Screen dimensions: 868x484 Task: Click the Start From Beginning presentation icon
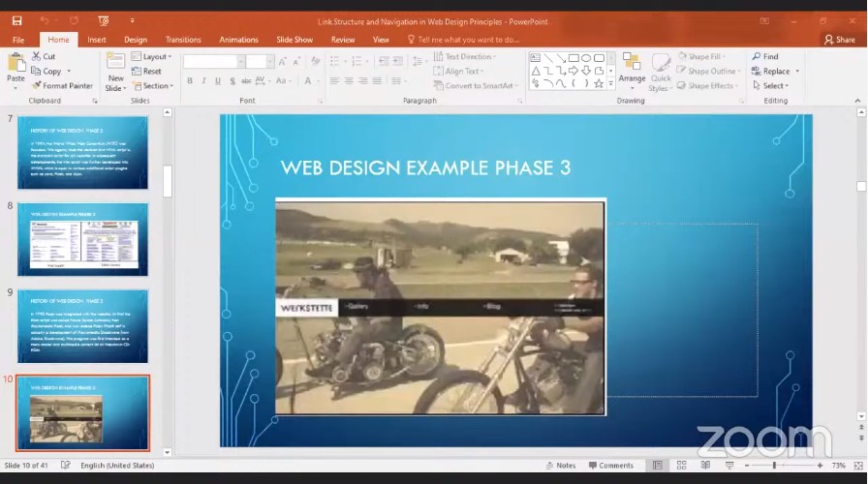click(104, 21)
